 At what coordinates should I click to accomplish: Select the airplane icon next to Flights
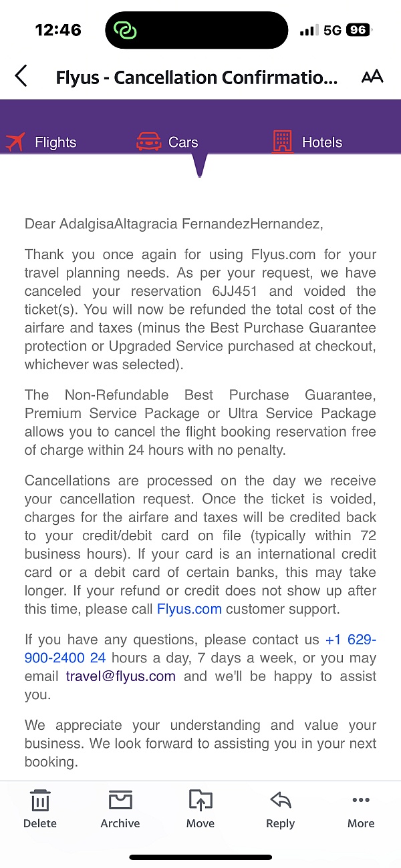point(15,141)
